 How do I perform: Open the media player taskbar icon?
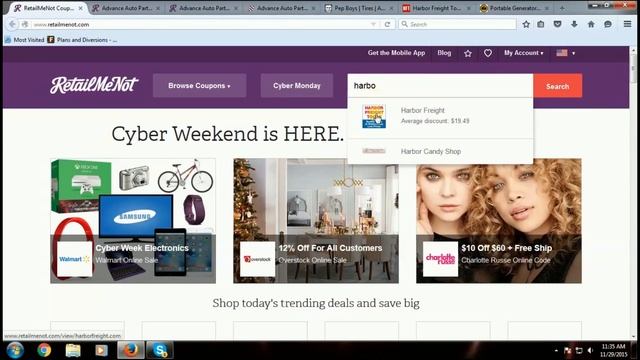click(x=101, y=350)
